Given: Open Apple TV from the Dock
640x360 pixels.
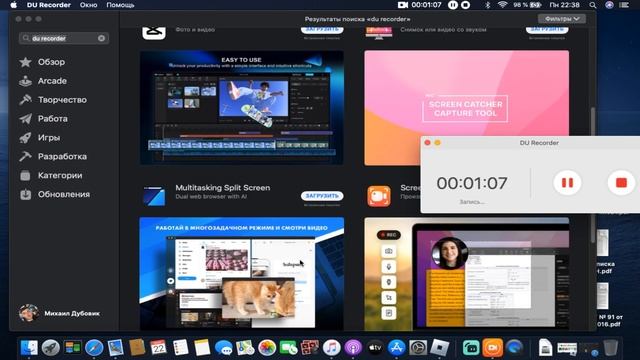Looking at the screenshot, I should tap(375, 348).
